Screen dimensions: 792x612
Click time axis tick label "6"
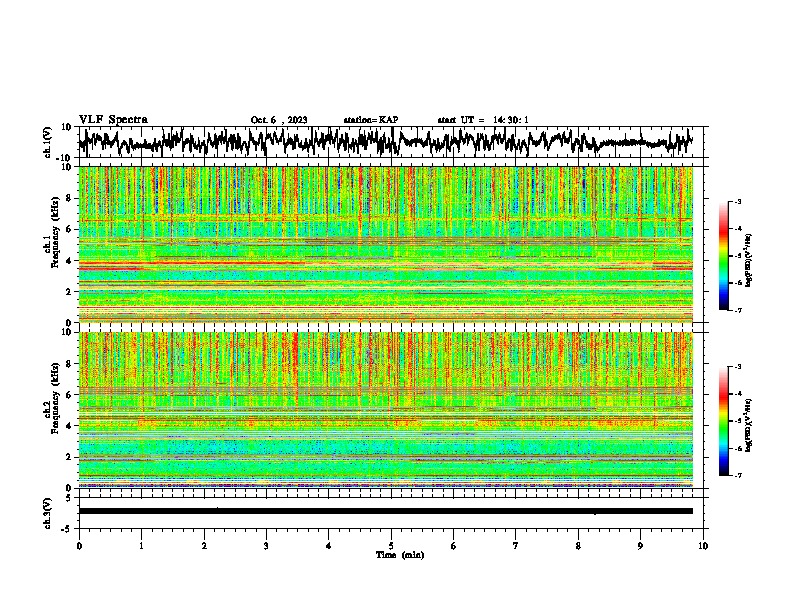[453, 546]
